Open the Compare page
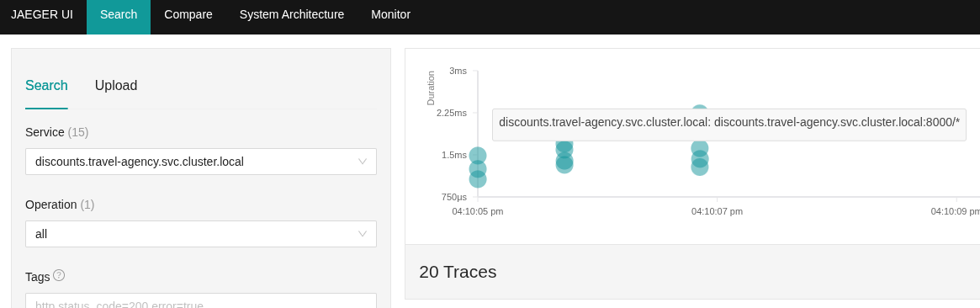This screenshot has height=308, width=980. tap(188, 14)
